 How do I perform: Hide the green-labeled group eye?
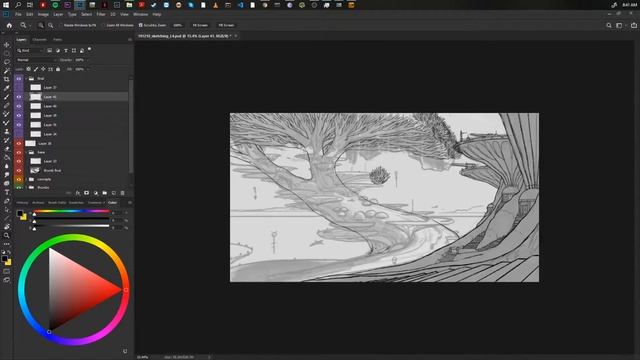point(19,187)
